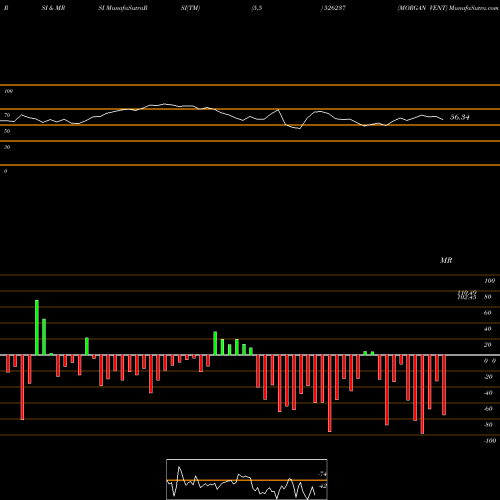Click the 'SI(TM)' header label
The width and height of the screenshot is (500, 500).
click(x=190, y=8)
